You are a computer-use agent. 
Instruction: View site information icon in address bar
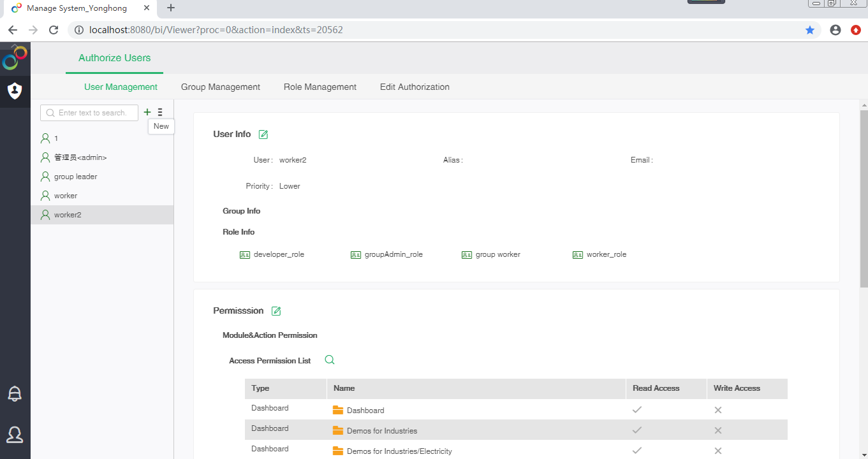click(x=79, y=30)
